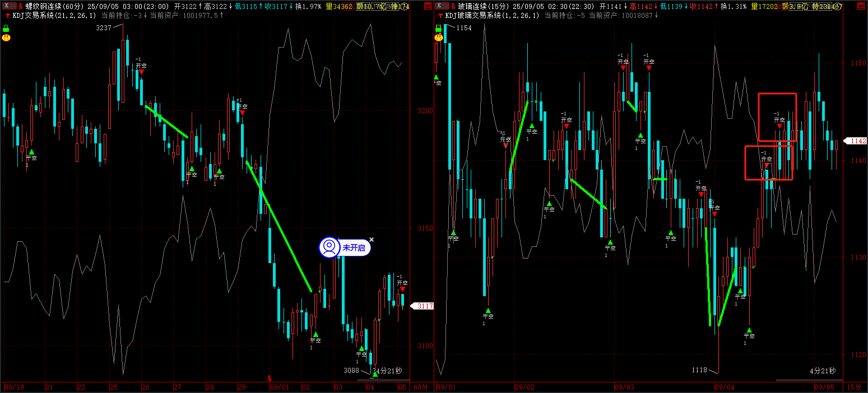Click the 开1141 open price in glass header
The height and width of the screenshot is (393, 868).
(611, 6)
